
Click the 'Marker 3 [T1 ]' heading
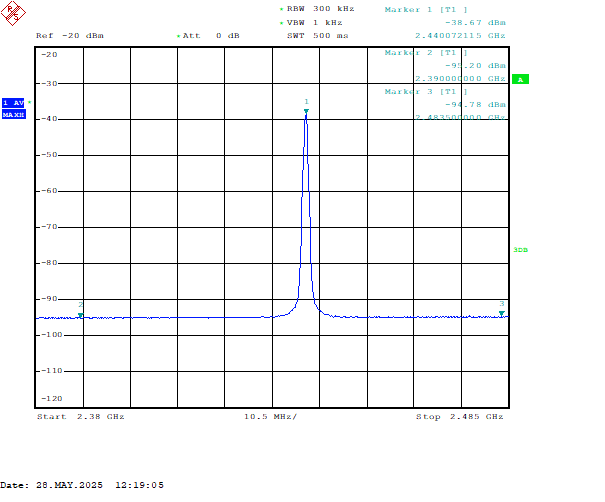click(x=426, y=92)
